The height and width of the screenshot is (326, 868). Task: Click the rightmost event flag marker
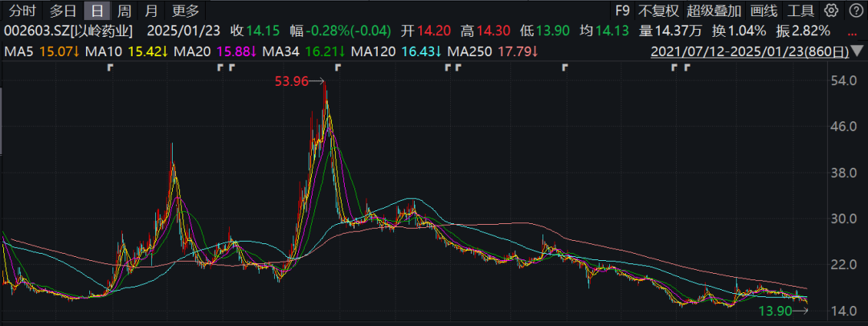click(x=687, y=68)
